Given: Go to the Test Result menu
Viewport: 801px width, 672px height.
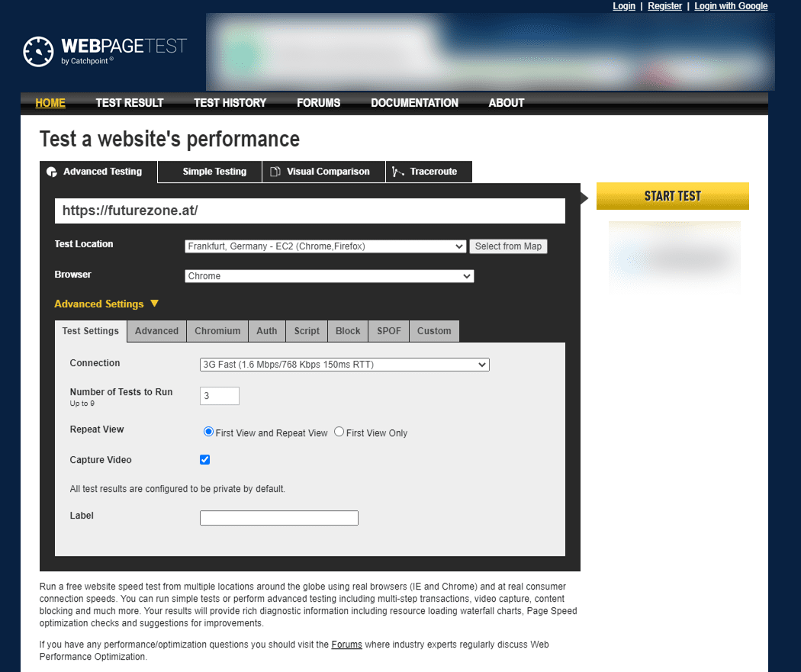Looking at the screenshot, I should [x=130, y=103].
